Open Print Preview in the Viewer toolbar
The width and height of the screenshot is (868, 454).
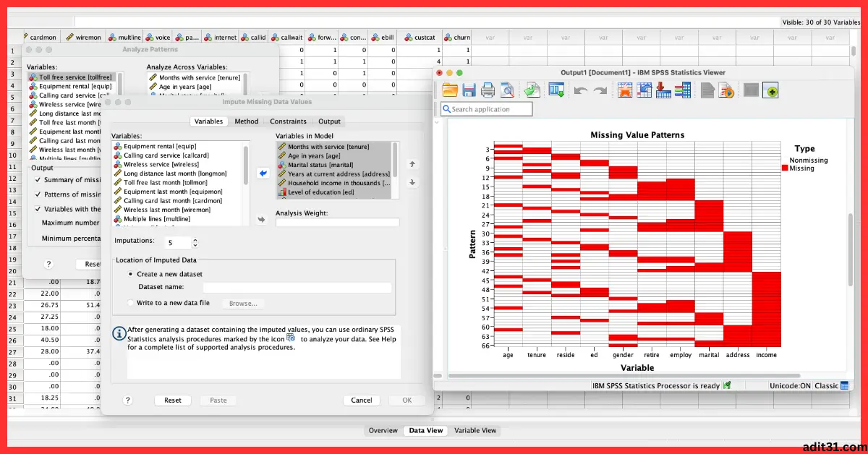tap(507, 90)
